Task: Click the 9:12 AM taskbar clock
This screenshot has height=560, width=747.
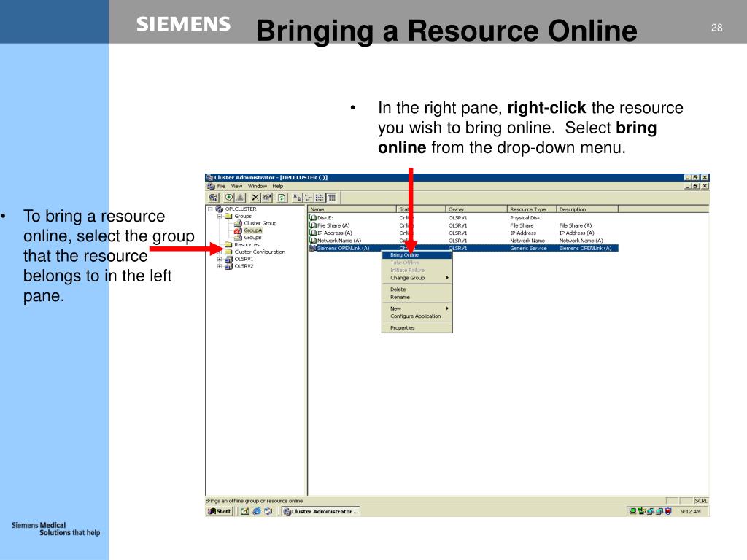Action: 691,511
